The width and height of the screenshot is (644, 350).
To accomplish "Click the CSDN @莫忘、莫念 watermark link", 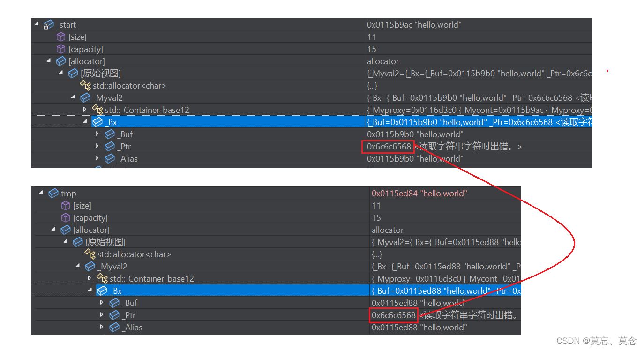I will [596, 341].
